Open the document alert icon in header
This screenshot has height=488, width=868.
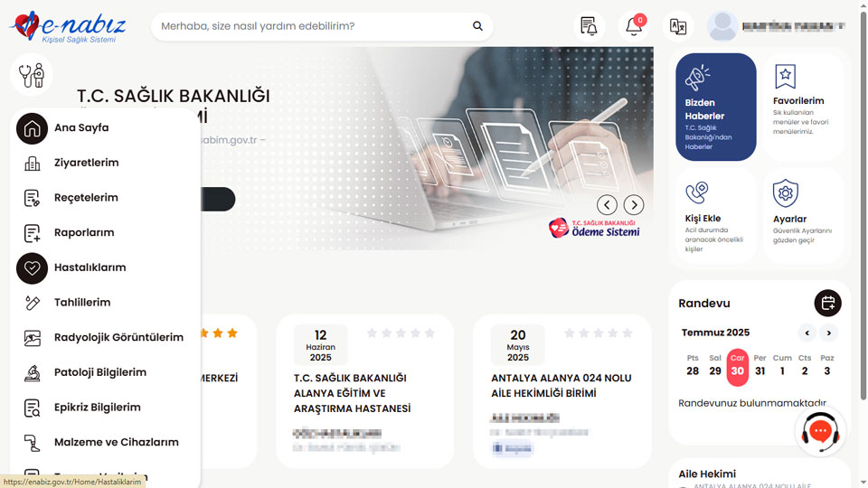point(589,26)
